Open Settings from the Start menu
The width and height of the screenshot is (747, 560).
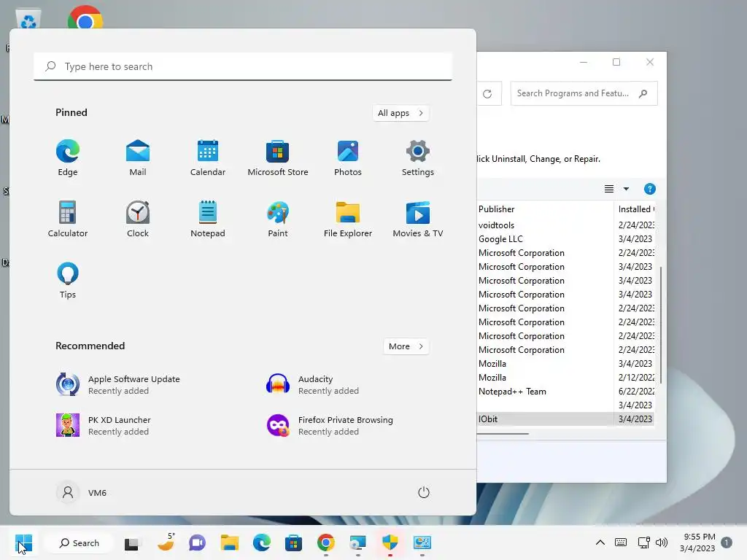(418, 158)
